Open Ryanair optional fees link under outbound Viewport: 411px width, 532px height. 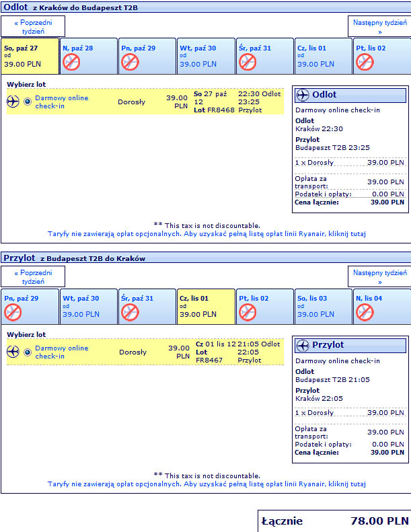coord(207,234)
